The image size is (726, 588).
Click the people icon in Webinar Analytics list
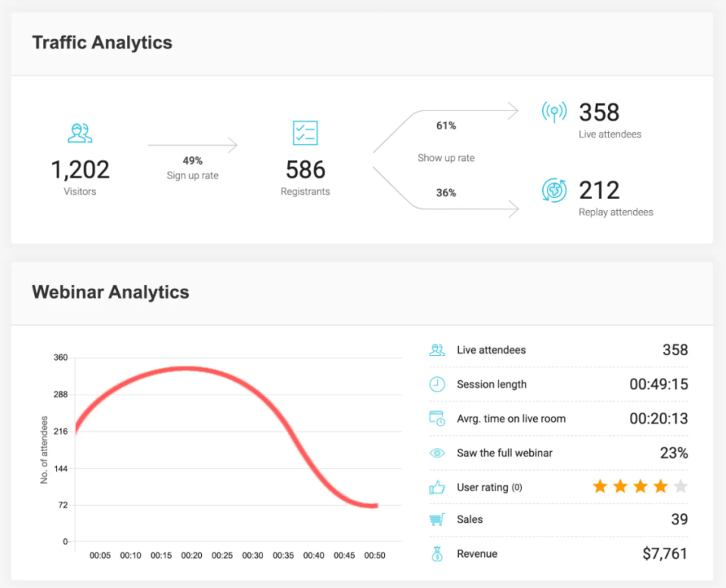437,350
